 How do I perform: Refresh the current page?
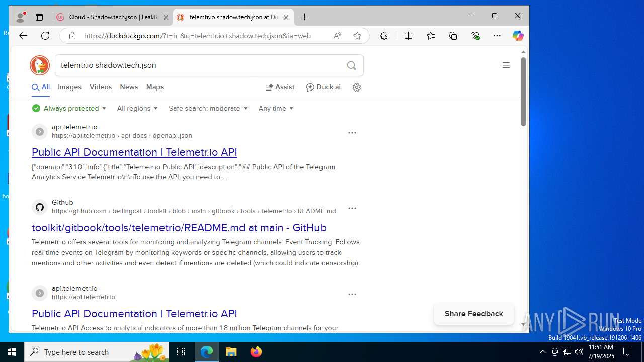coord(45,36)
